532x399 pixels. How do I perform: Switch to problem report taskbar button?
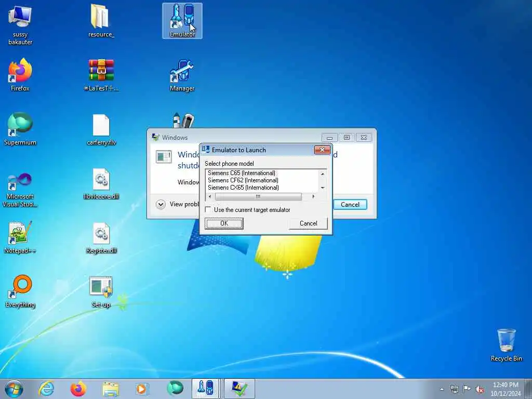239,389
